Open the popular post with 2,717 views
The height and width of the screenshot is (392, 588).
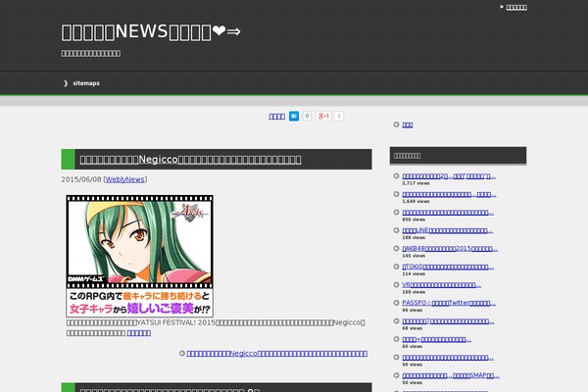449,176
